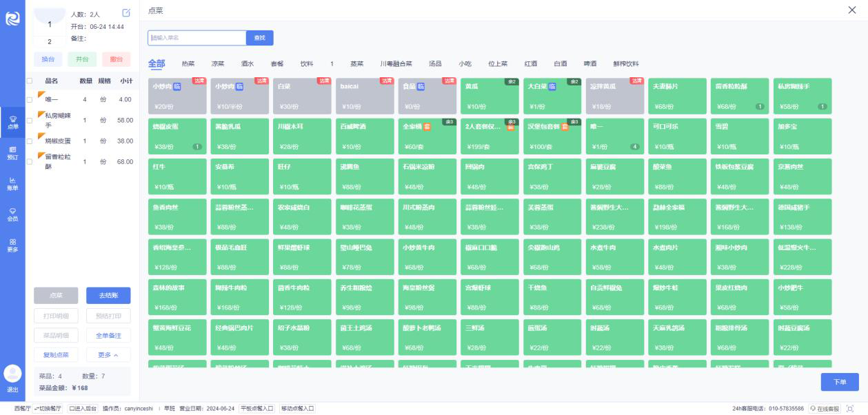Select the 热菜 category tab
This screenshot has height=415, width=868.
(x=188, y=63)
